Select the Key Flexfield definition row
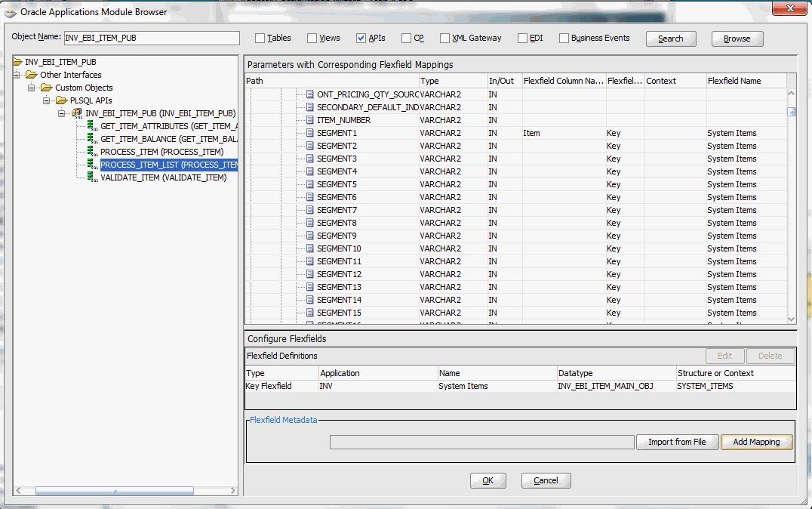 point(520,386)
